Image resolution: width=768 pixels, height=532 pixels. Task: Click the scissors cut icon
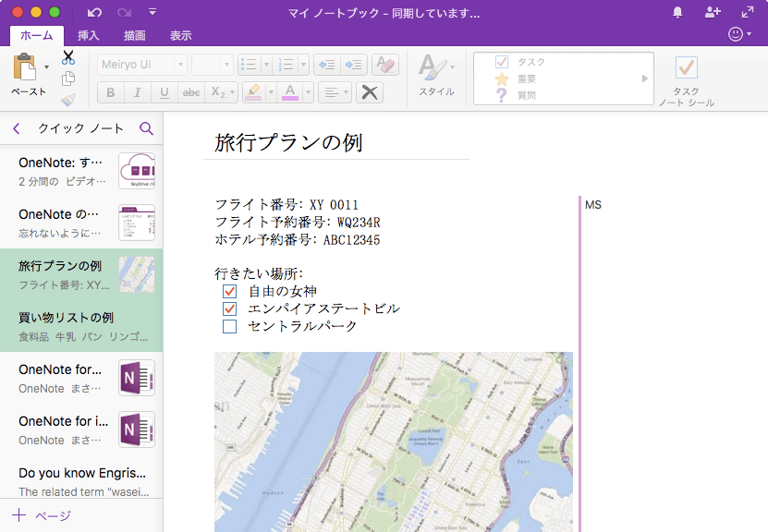pyautogui.click(x=67, y=58)
